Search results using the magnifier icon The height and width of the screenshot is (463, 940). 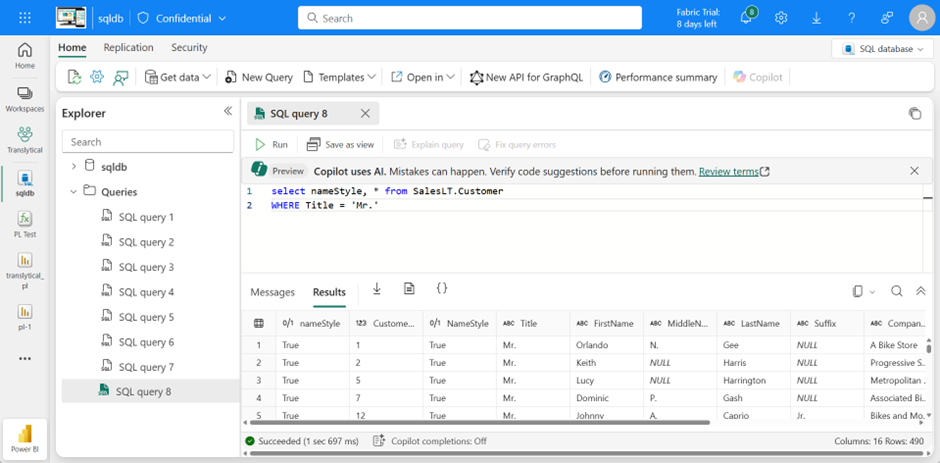point(896,291)
